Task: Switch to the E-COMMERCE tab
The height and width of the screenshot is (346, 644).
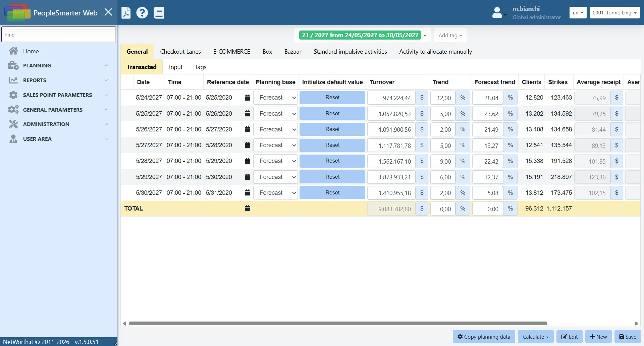Action: [x=232, y=52]
